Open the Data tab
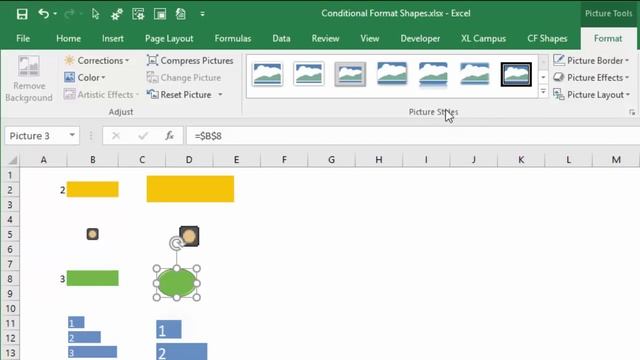The height and width of the screenshot is (360, 640). pyautogui.click(x=281, y=38)
